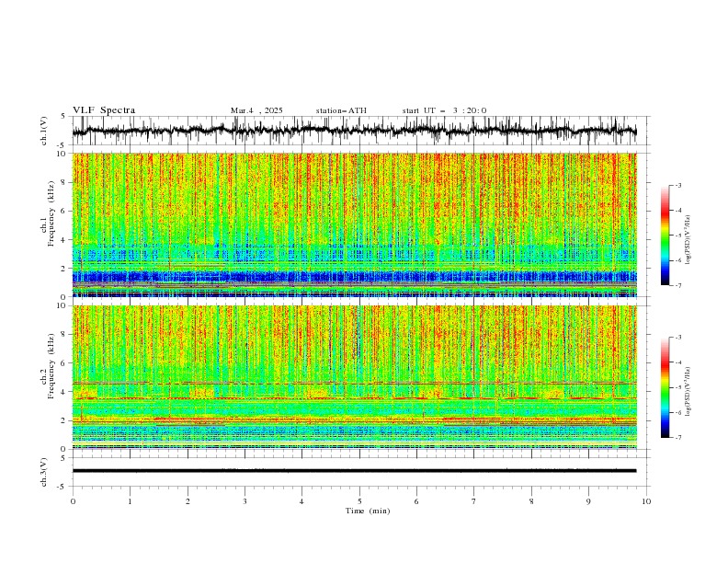Click the lower PSD color scale bar
Image resolution: width=728 pixels, height=563 pixels.
(665, 387)
